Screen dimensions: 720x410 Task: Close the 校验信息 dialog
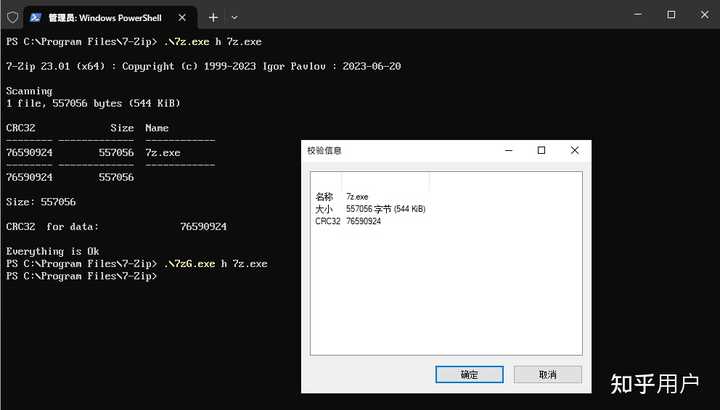click(574, 150)
